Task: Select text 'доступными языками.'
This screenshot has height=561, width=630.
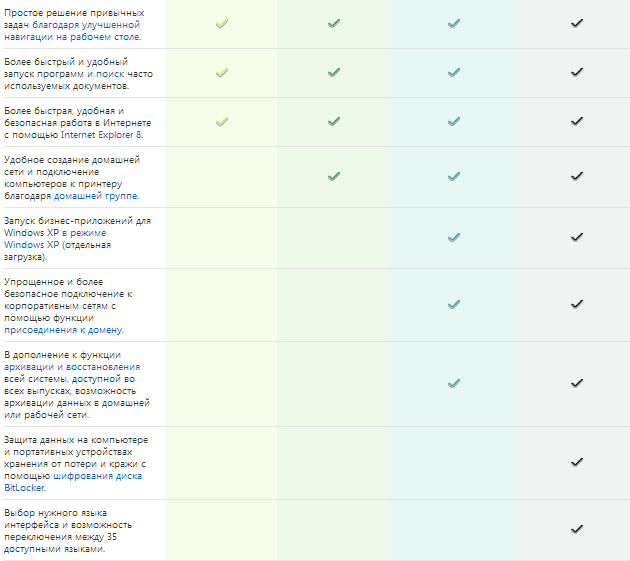Action: pos(55,549)
